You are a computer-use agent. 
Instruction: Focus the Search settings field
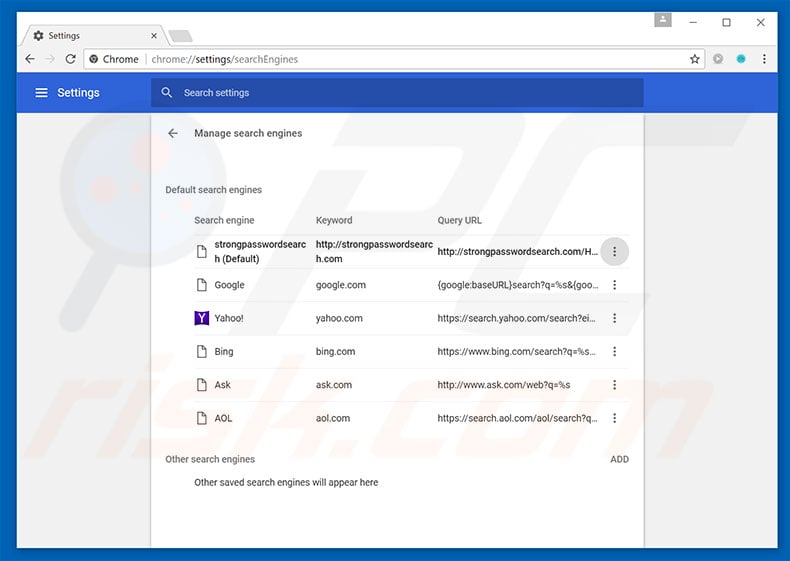tap(397, 93)
